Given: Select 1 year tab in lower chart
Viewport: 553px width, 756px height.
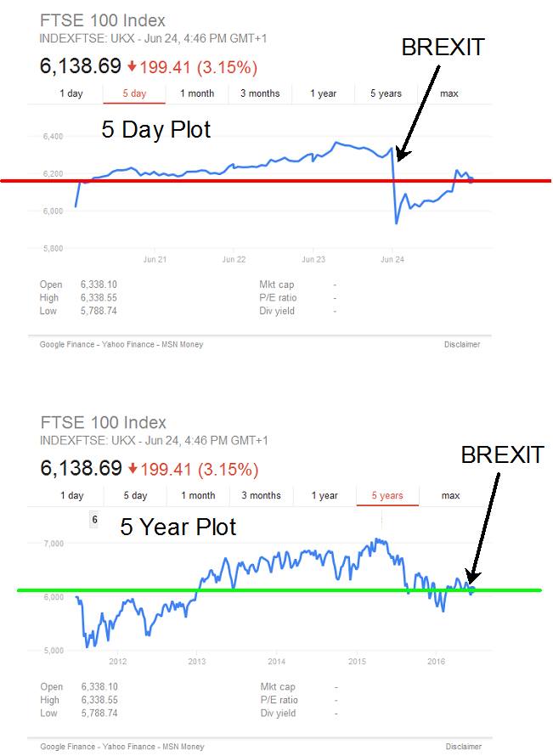Looking at the screenshot, I should pos(324,495).
